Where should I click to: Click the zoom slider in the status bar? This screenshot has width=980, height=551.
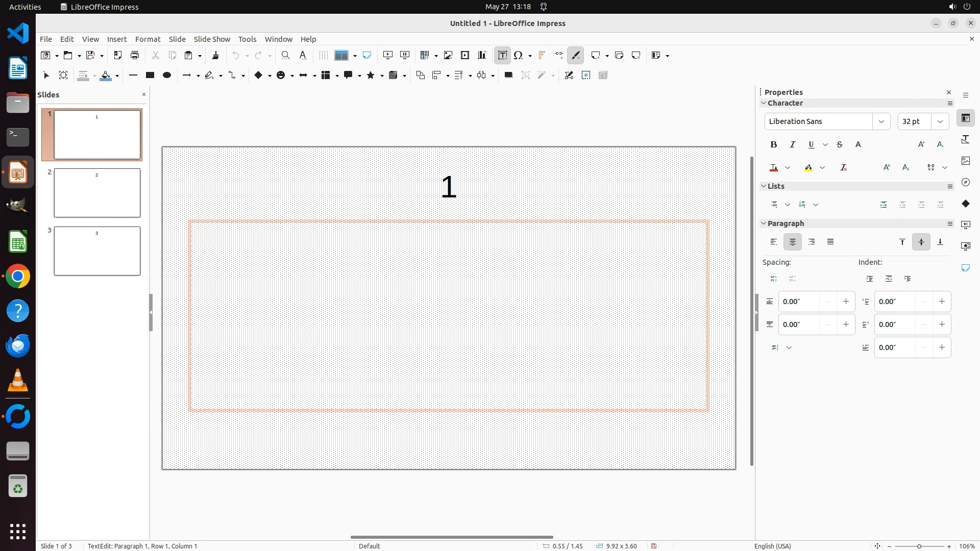[919, 546]
